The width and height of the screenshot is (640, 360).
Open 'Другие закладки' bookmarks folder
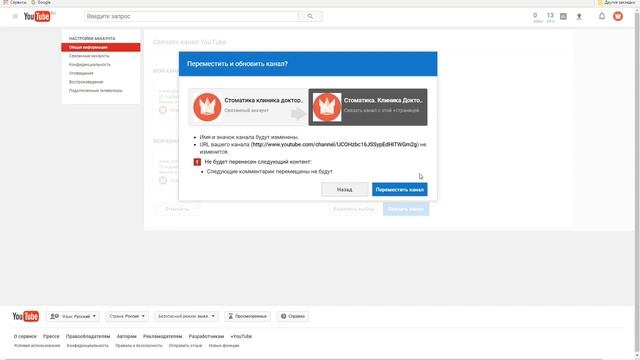[x=616, y=2]
